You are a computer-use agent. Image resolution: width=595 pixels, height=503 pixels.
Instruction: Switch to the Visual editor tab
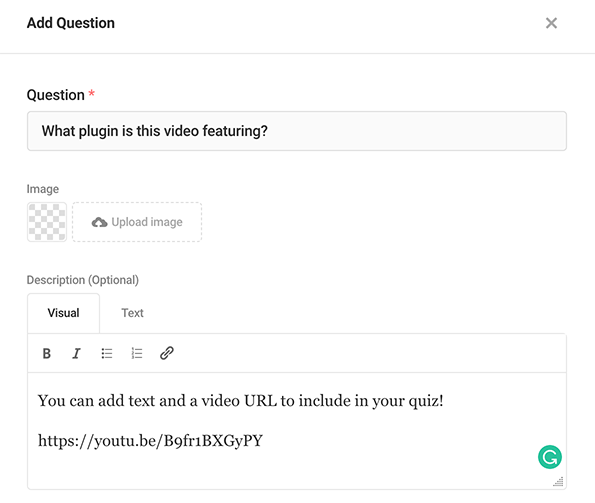(x=63, y=313)
